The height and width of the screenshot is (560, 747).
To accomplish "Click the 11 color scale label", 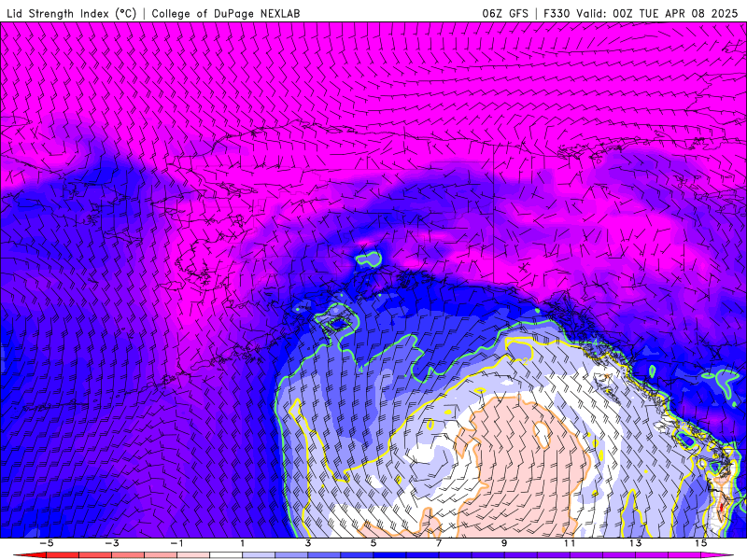I will (570, 543).
